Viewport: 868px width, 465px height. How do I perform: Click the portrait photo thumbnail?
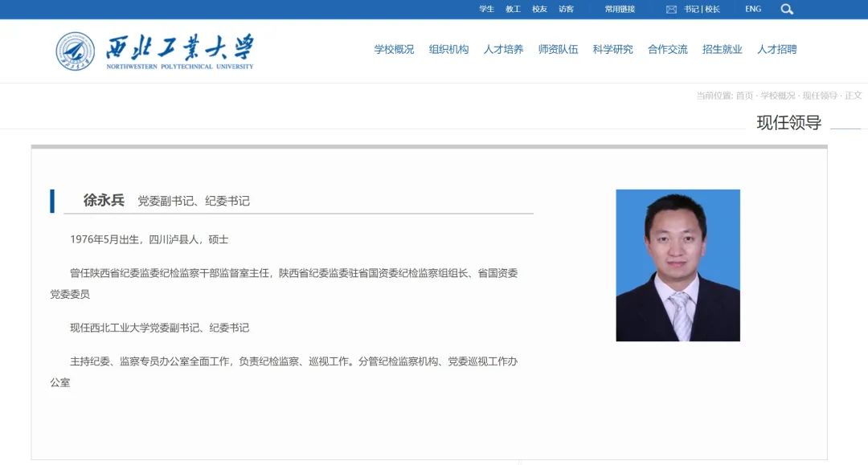678,265
